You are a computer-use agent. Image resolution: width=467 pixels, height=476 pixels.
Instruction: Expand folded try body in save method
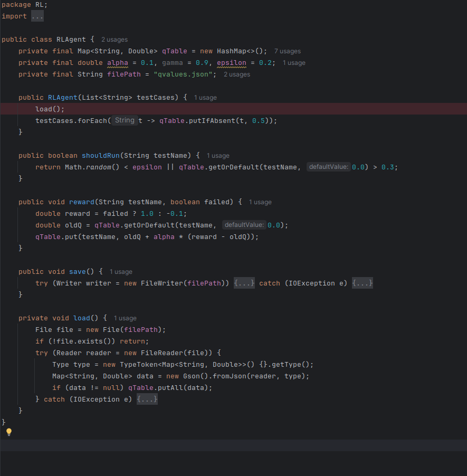pyautogui.click(x=244, y=283)
